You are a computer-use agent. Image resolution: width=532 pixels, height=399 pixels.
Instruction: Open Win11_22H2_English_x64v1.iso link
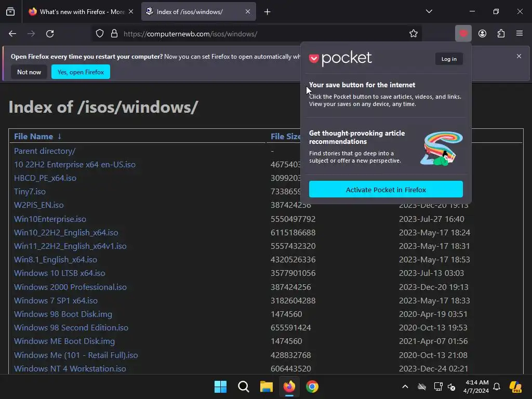70,246
